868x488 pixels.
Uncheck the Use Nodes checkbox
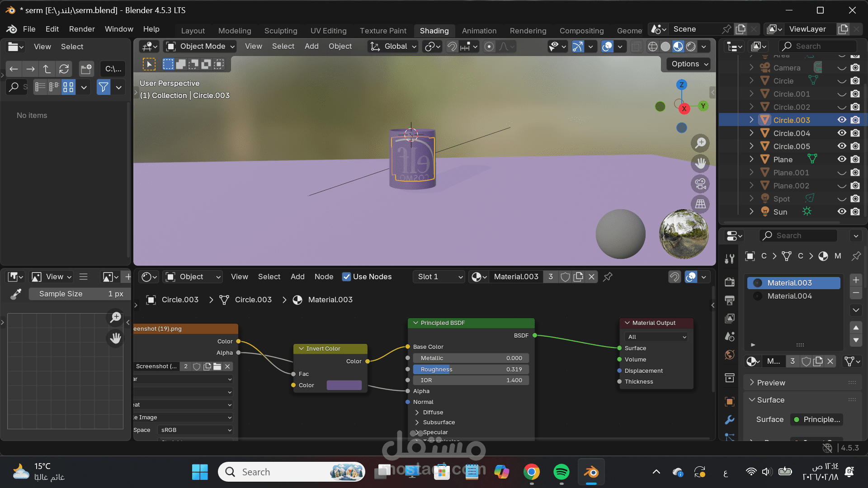click(x=346, y=277)
